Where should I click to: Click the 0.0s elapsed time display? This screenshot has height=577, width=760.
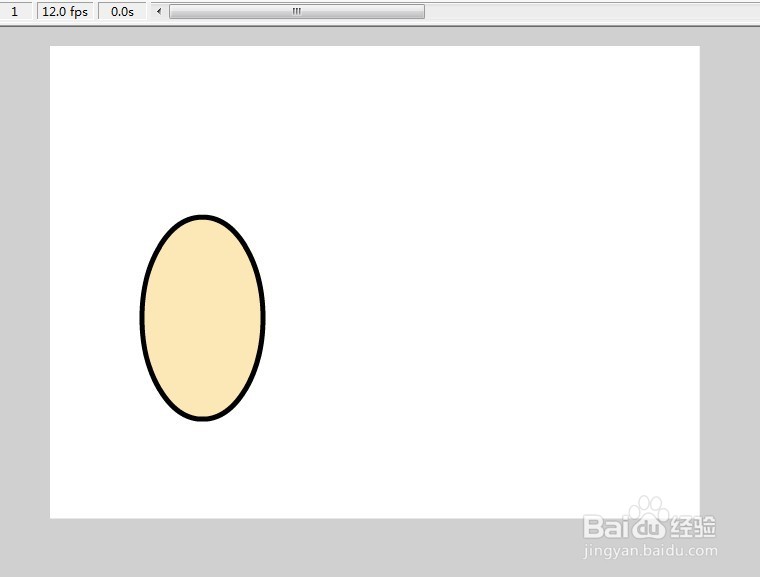[x=122, y=11]
